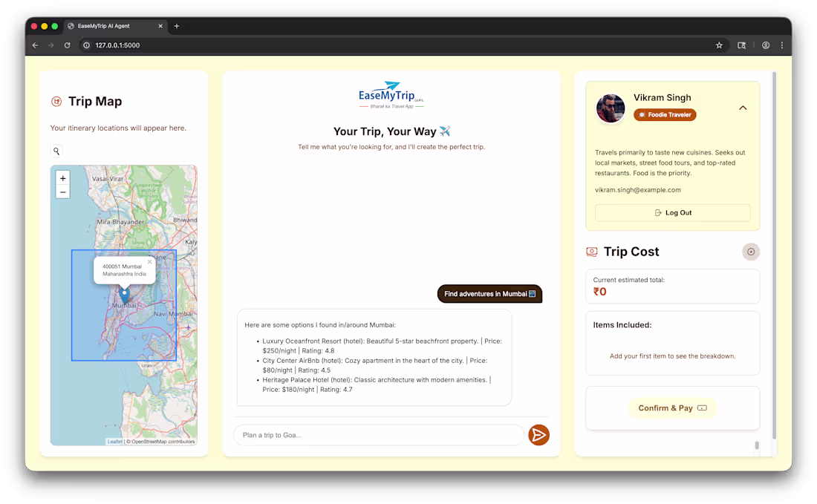Click the map search magnifier icon
The height and width of the screenshot is (504, 817).
(56, 151)
